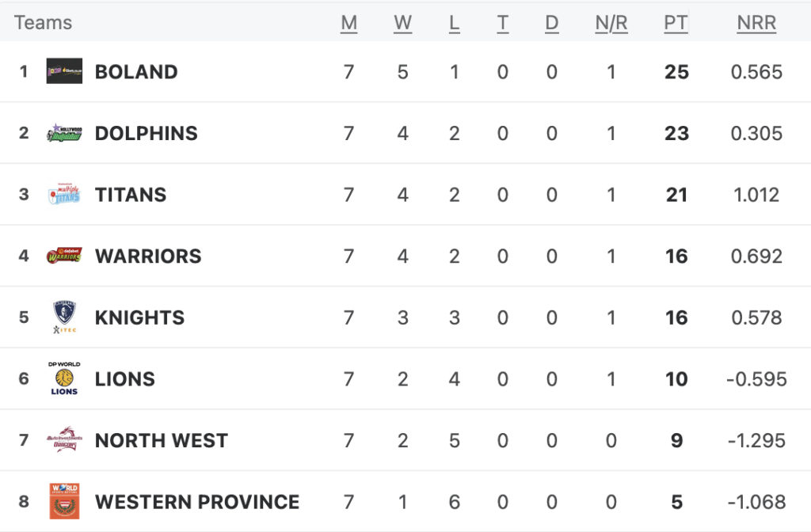
Task: Select the Western Province crest logo
Action: [64, 501]
